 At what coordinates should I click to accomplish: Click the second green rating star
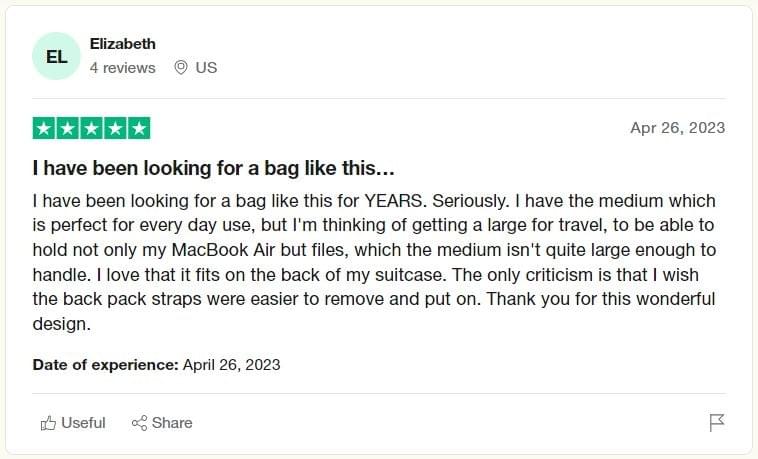68,128
